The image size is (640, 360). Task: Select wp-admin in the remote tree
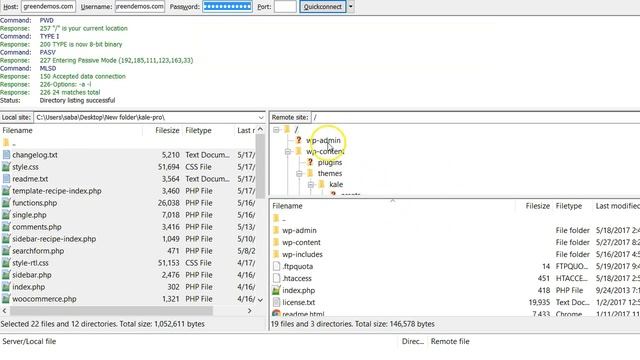pyautogui.click(x=323, y=140)
